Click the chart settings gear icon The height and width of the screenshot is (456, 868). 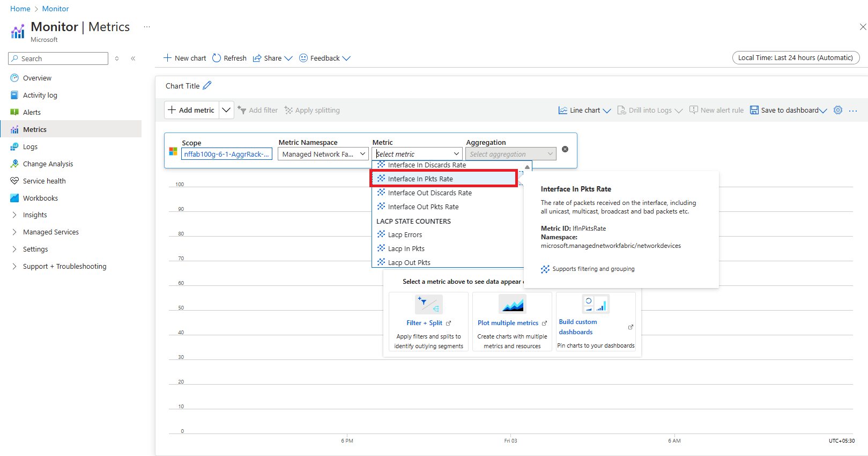point(838,110)
